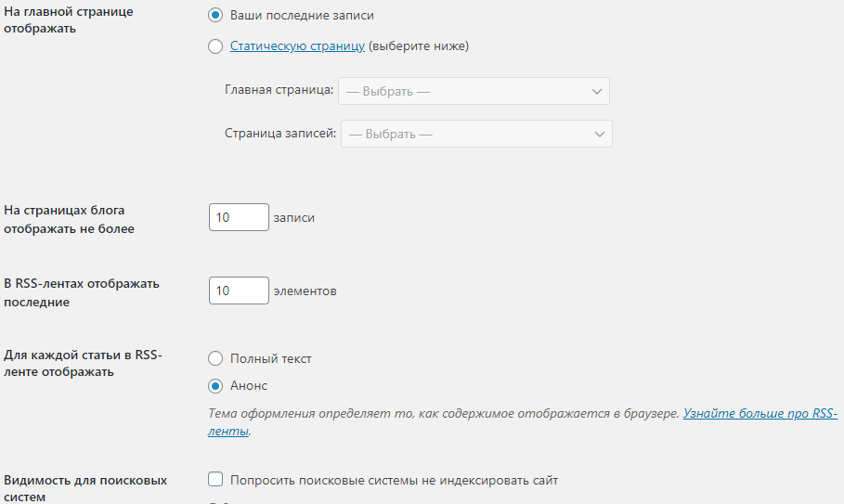Click the chevron arrow in "Главная страница" select

[x=596, y=91]
